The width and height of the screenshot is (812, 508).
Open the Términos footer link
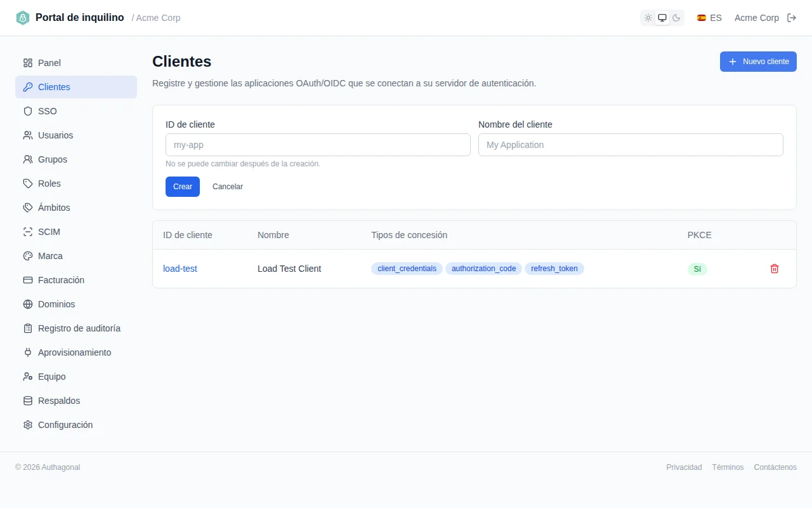click(728, 467)
